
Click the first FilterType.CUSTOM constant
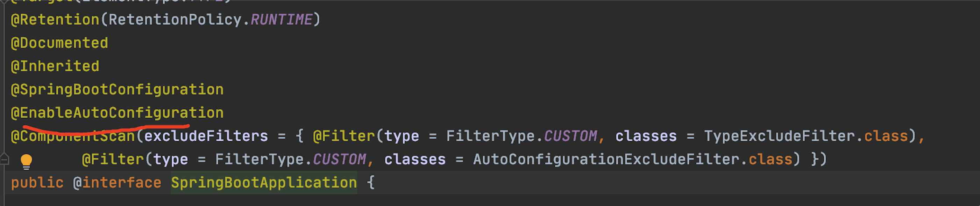[570, 136]
